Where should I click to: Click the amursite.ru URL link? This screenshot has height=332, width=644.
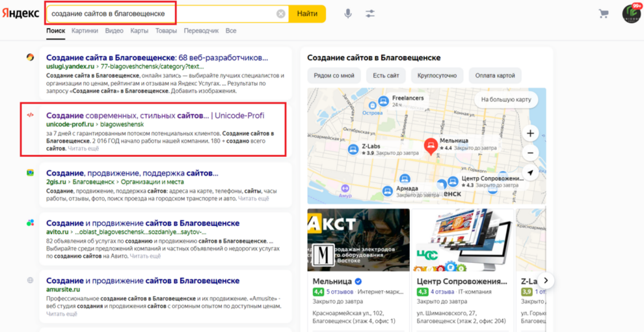[x=63, y=289]
